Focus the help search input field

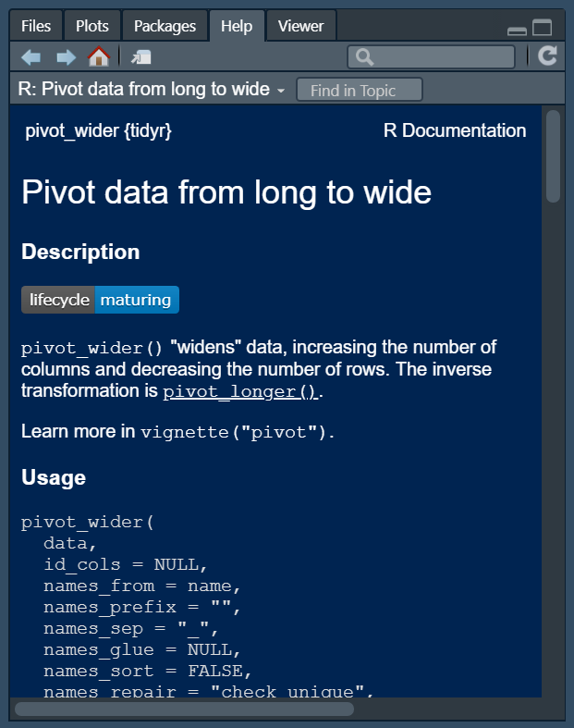pos(442,57)
